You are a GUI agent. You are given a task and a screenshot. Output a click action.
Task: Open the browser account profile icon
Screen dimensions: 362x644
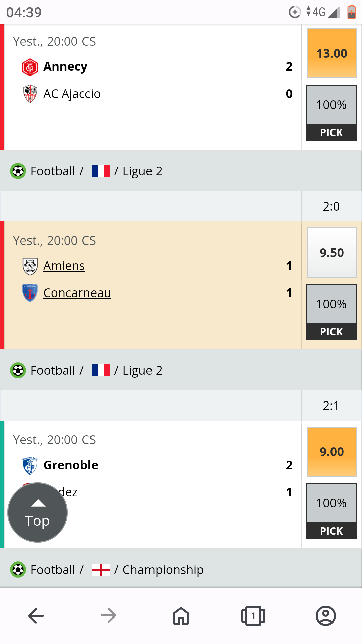click(x=325, y=616)
